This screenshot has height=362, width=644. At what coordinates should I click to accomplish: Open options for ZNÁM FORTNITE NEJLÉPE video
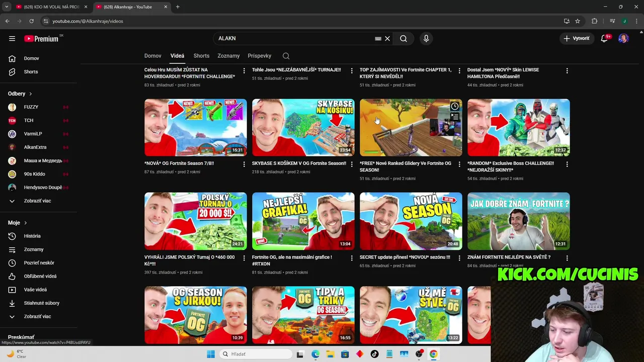coord(567,258)
